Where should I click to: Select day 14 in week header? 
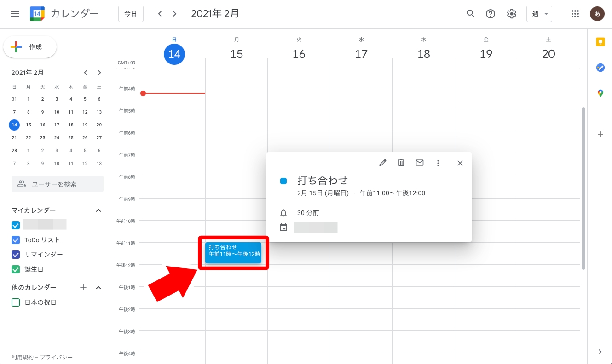(174, 54)
